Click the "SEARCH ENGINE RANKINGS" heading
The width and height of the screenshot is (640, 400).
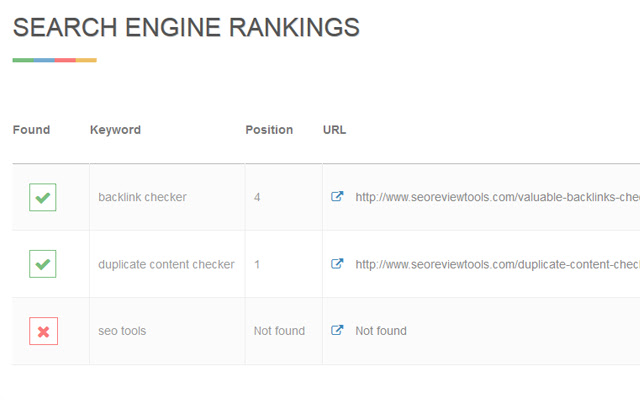pos(186,28)
